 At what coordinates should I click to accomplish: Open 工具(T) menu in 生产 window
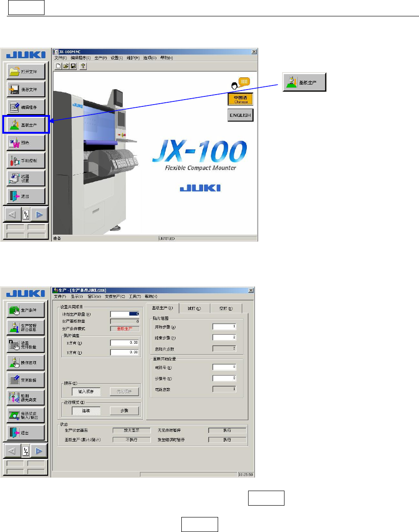click(x=135, y=296)
